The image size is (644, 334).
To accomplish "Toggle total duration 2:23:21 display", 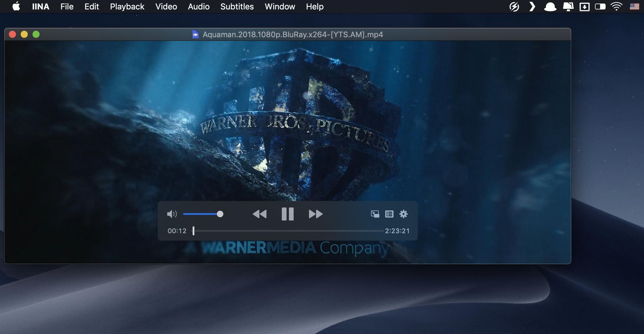I will [397, 231].
